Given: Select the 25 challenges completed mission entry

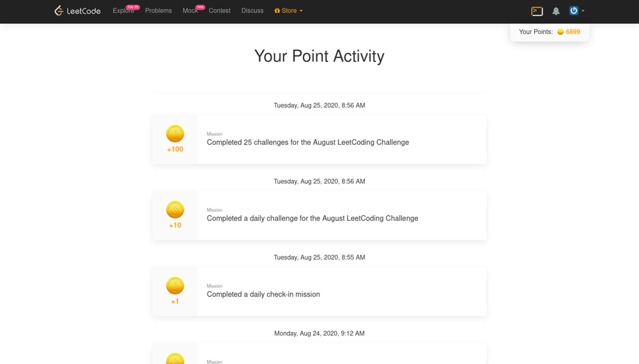Looking at the screenshot, I should (x=307, y=142).
